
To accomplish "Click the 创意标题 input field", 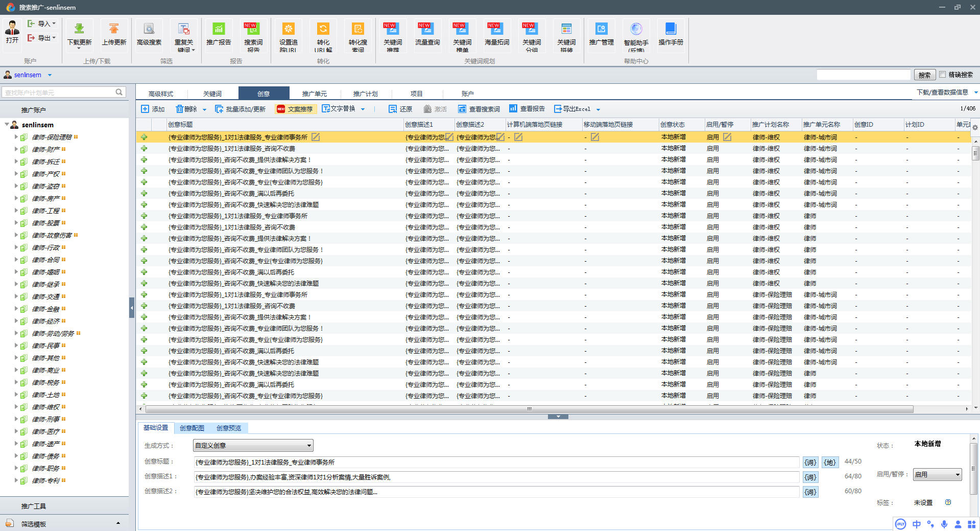I will point(495,463).
